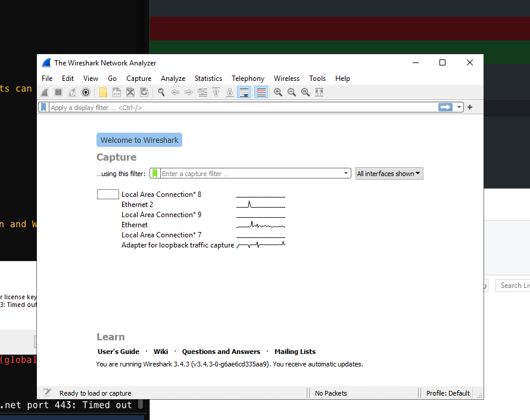Click the find packet magnifier icon
Viewport: 530px width, 420px height.
click(161, 92)
